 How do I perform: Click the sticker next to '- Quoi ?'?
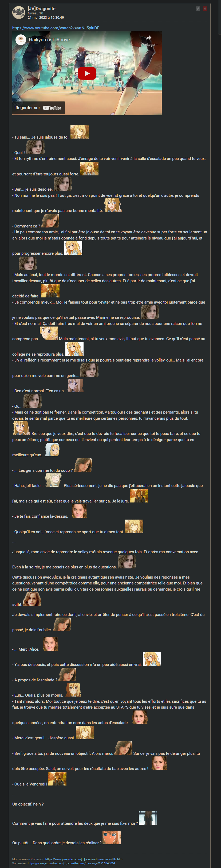pos(35,147)
